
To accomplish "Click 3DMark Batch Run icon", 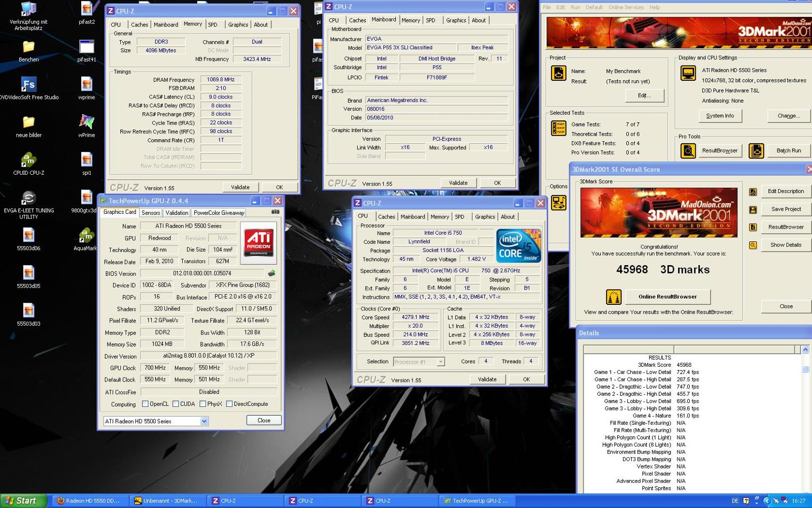I will pos(756,151).
